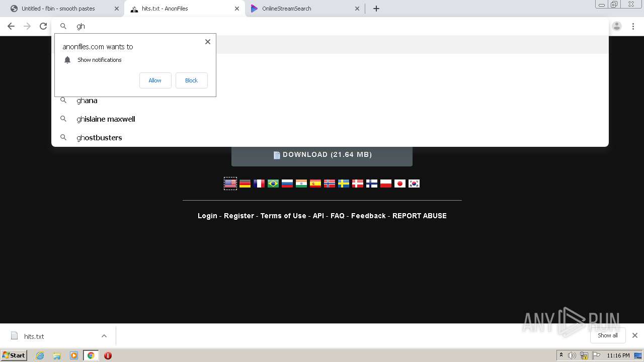
Task: Click the REPORT ABUSE link
Action: (x=420, y=216)
